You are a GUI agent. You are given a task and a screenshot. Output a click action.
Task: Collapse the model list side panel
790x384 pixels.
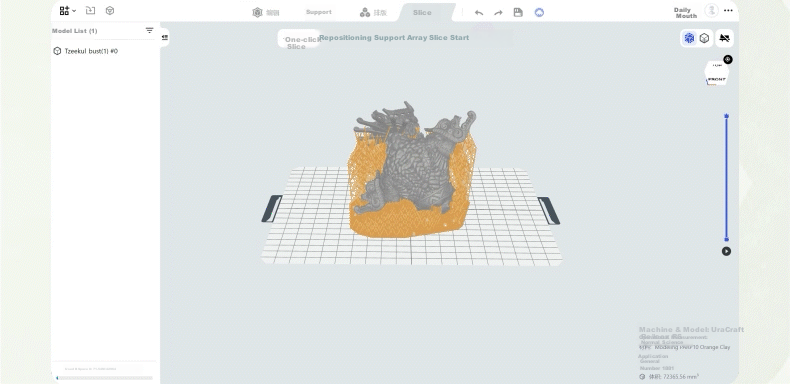click(165, 38)
